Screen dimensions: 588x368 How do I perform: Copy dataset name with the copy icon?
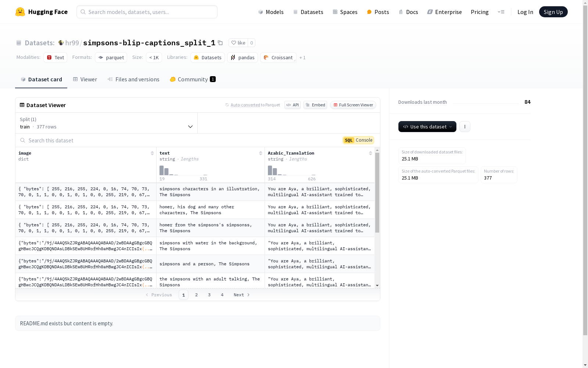click(x=220, y=43)
